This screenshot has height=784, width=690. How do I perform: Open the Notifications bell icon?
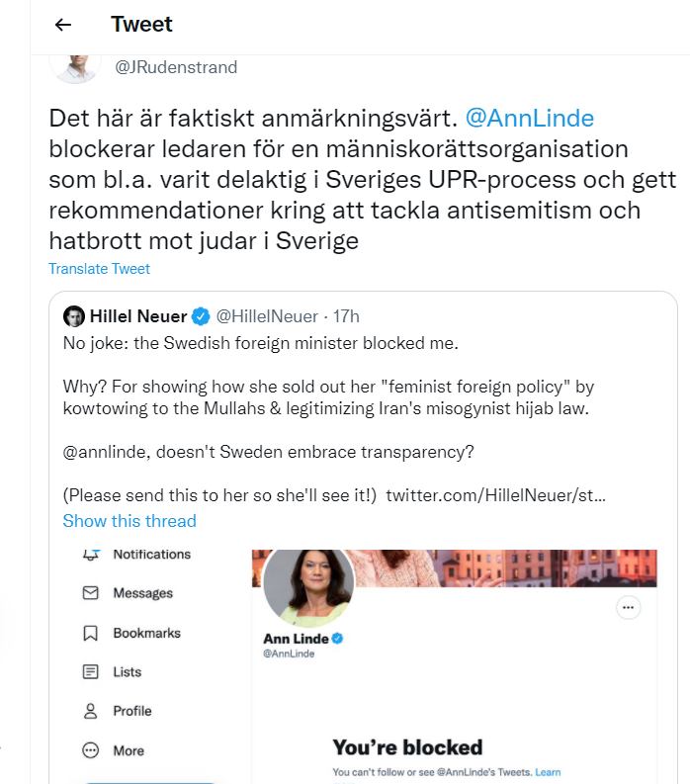pos(91,556)
